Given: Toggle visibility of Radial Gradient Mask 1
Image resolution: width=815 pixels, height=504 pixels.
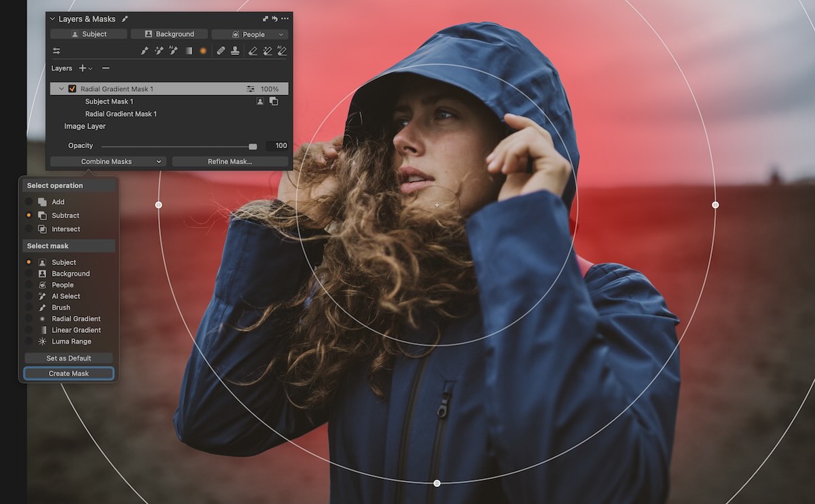Looking at the screenshot, I should pyautogui.click(x=71, y=88).
